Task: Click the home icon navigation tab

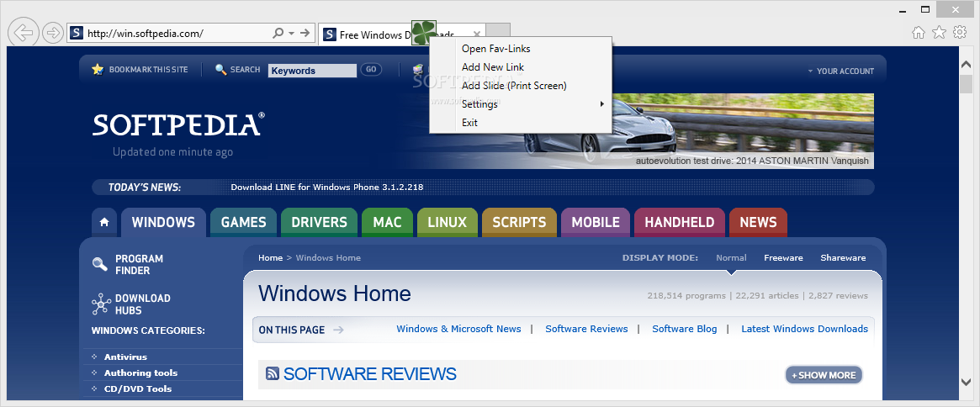Action: point(104,222)
